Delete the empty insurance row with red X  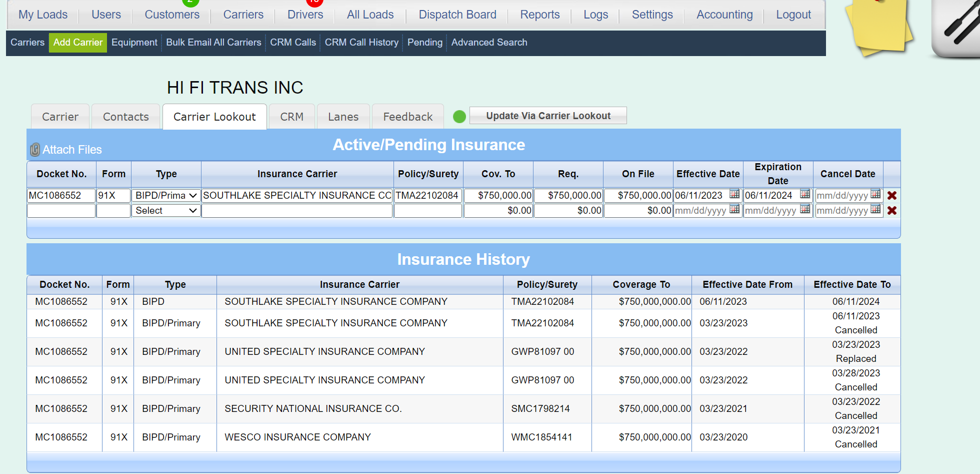click(x=891, y=210)
